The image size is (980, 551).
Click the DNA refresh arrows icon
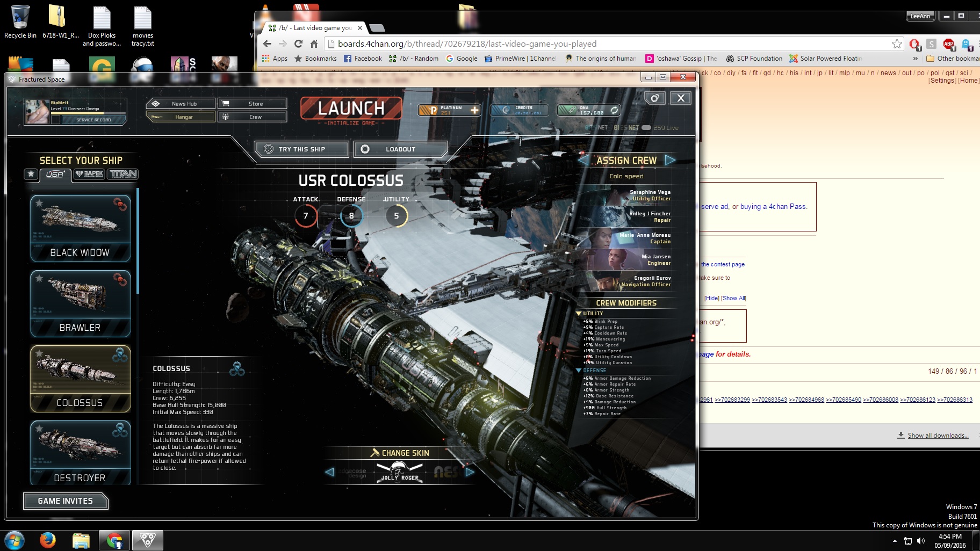click(614, 110)
